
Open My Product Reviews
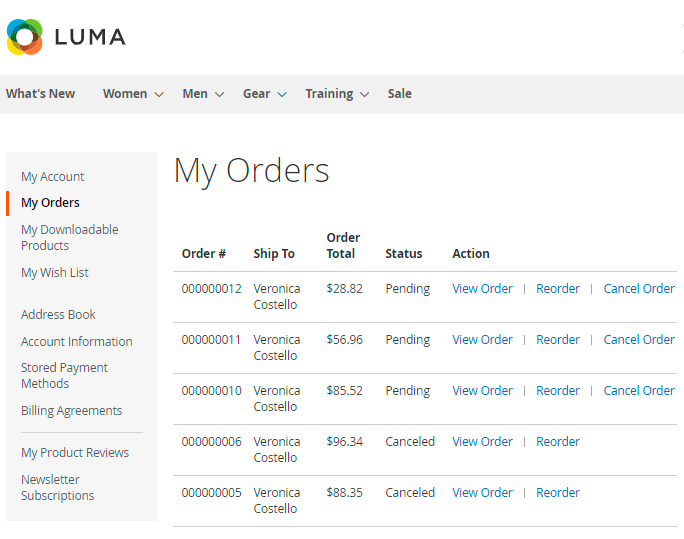tap(75, 453)
